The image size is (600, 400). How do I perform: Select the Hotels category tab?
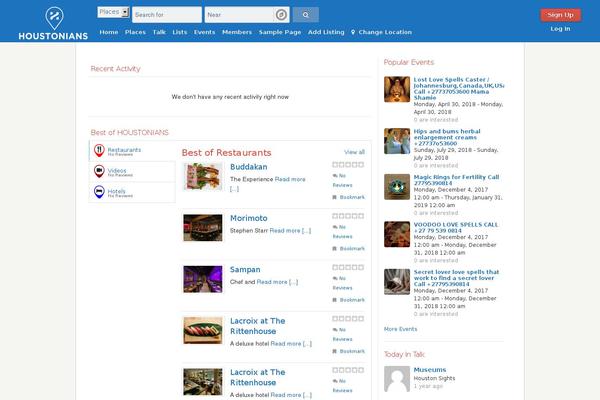point(132,192)
